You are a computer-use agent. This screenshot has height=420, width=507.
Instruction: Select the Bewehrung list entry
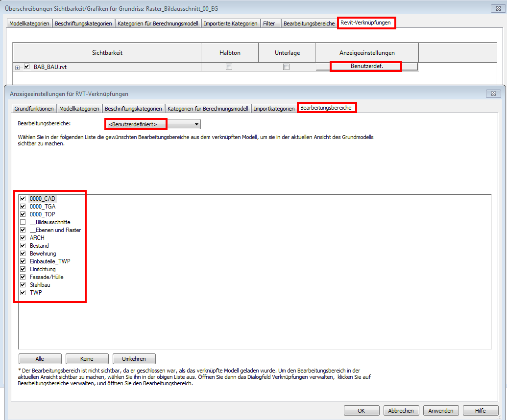click(43, 254)
